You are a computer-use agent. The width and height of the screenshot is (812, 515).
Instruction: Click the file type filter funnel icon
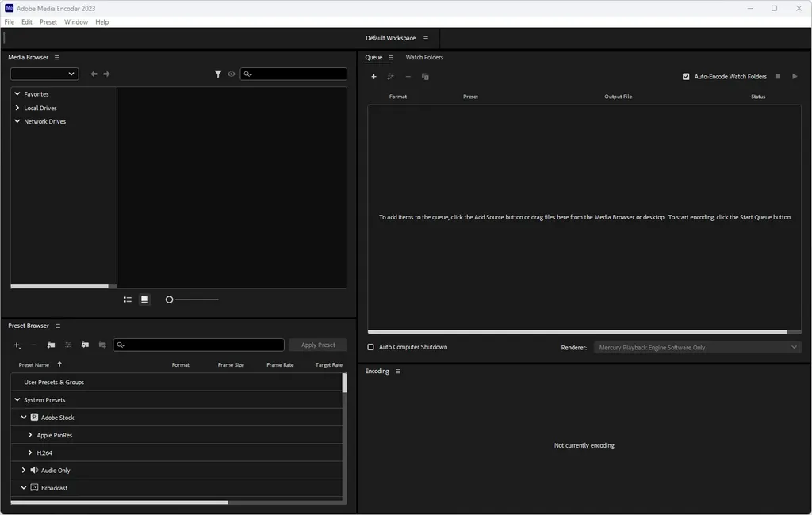click(x=218, y=74)
